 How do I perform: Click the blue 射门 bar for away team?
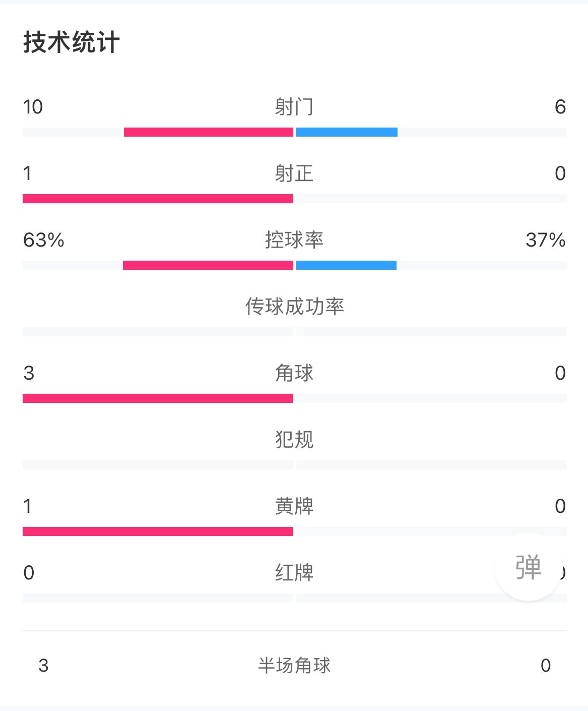pos(347,132)
